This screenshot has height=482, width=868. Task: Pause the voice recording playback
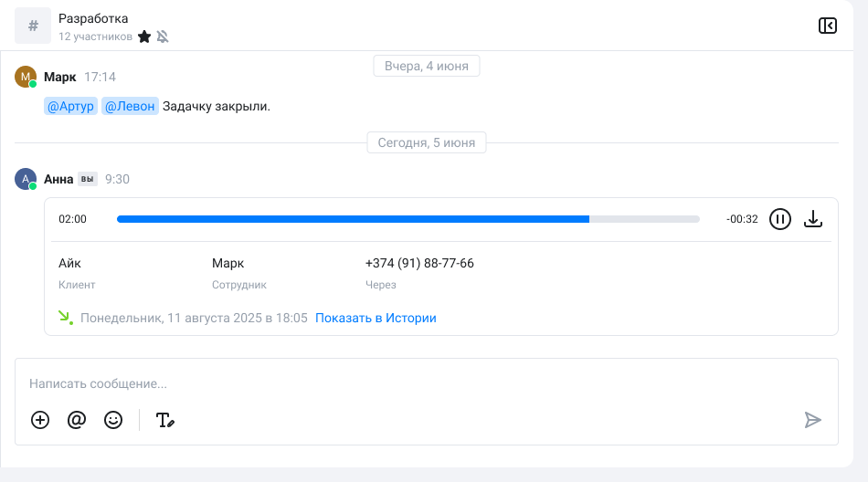779,219
